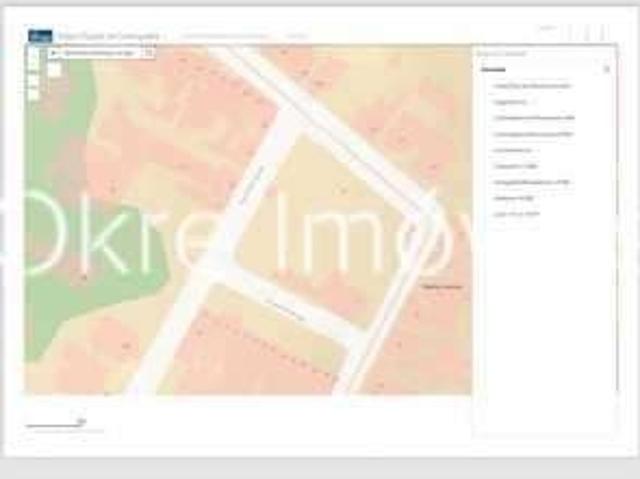The height and width of the screenshot is (479, 640).
Task: Toggle the second layer in the side panel list
Action: coord(510,102)
